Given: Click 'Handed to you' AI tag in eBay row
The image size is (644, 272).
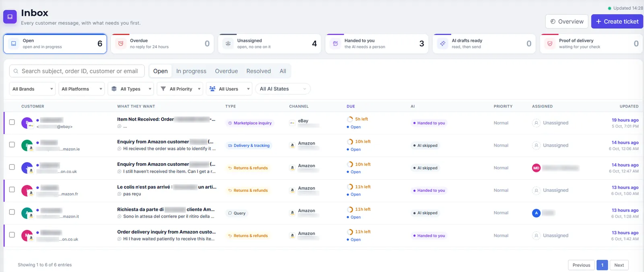Looking at the screenshot, I should coord(429,123).
